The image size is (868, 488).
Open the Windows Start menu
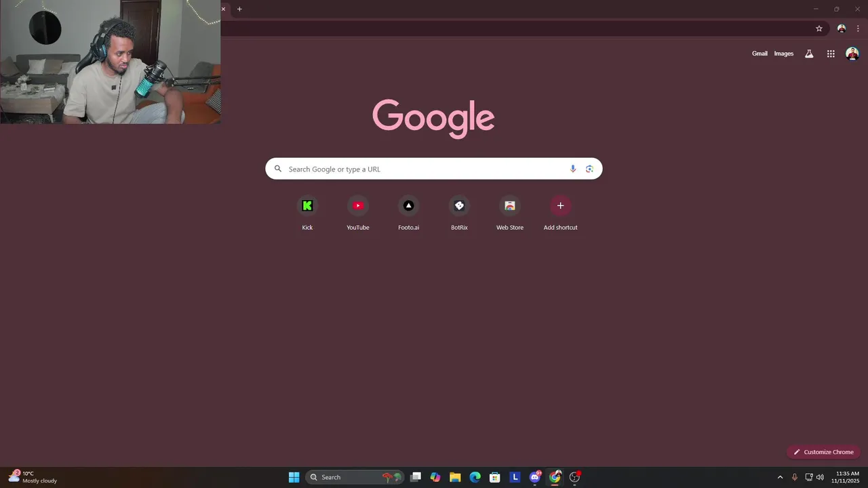[294, 477]
